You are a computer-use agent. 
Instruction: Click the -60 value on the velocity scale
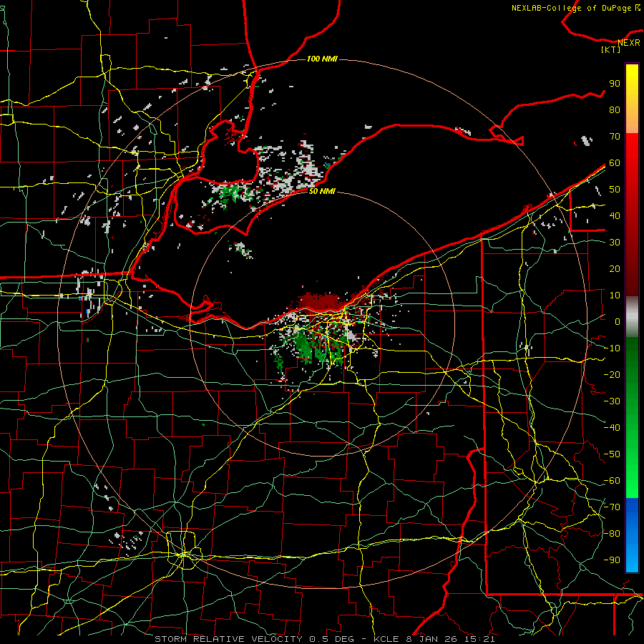(612, 481)
